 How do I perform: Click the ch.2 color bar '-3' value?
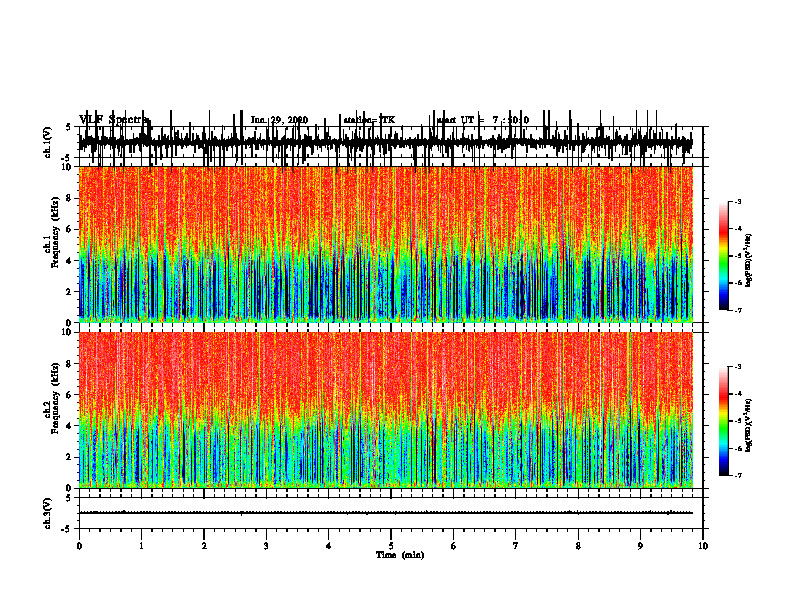pos(737,367)
